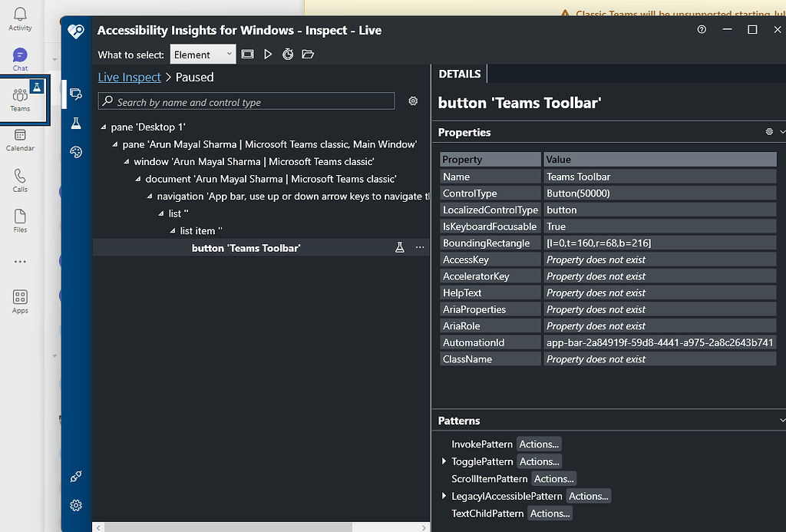
Task: Click Actions for the InvokePattern
Action: [538, 444]
